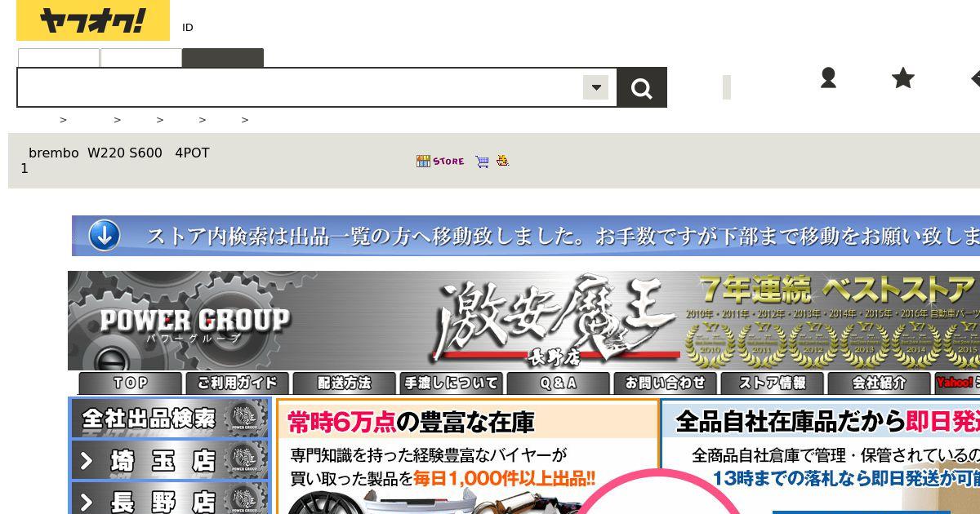
Task: Open the 埼玉店 sidebar link
Action: tap(170, 460)
